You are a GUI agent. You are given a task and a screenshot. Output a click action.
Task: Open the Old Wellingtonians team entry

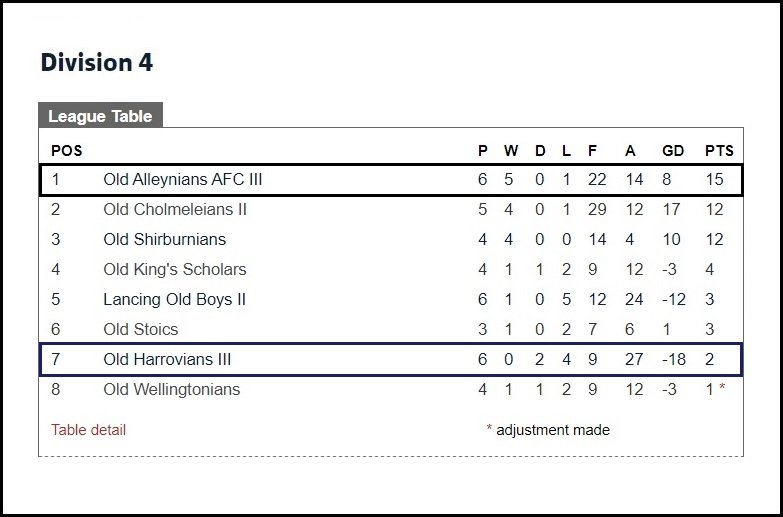172,389
